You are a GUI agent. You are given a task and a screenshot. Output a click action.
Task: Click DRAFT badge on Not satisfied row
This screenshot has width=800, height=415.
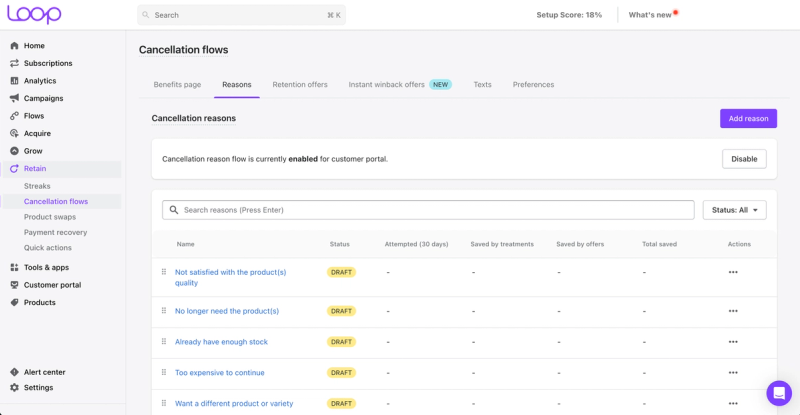click(x=341, y=272)
